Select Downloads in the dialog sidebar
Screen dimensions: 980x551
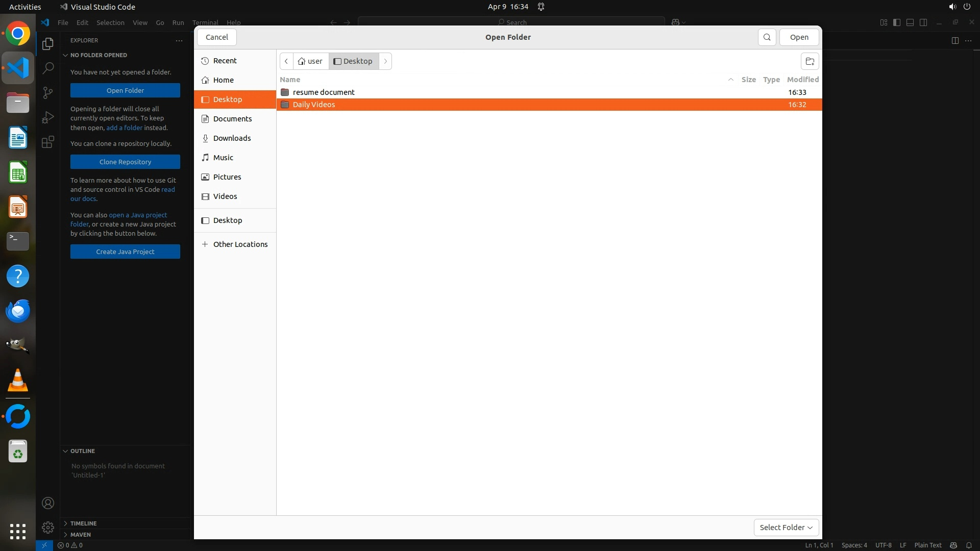click(x=232, y=138)
